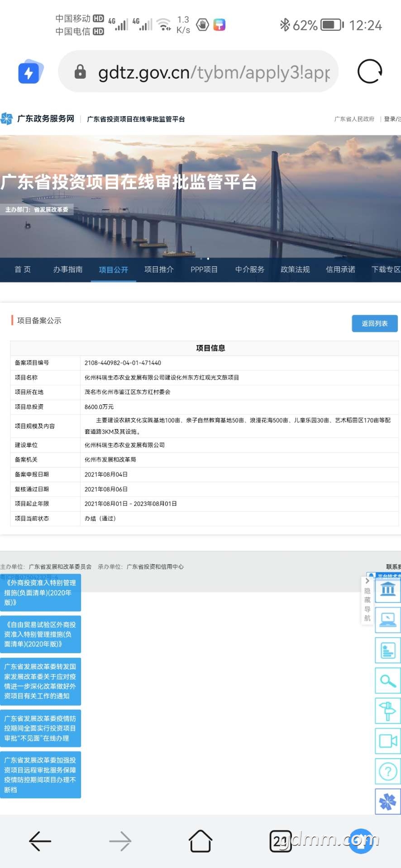Open the 政策法规 navigation tab
This screenshot has height=868, width=401.
click(x=295, y=269)
